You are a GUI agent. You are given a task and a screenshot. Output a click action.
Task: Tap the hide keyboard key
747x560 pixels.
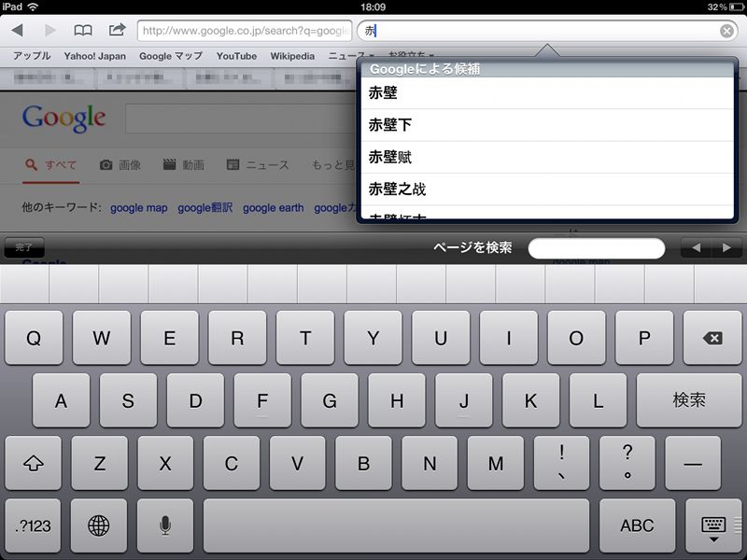coord(713,525)
